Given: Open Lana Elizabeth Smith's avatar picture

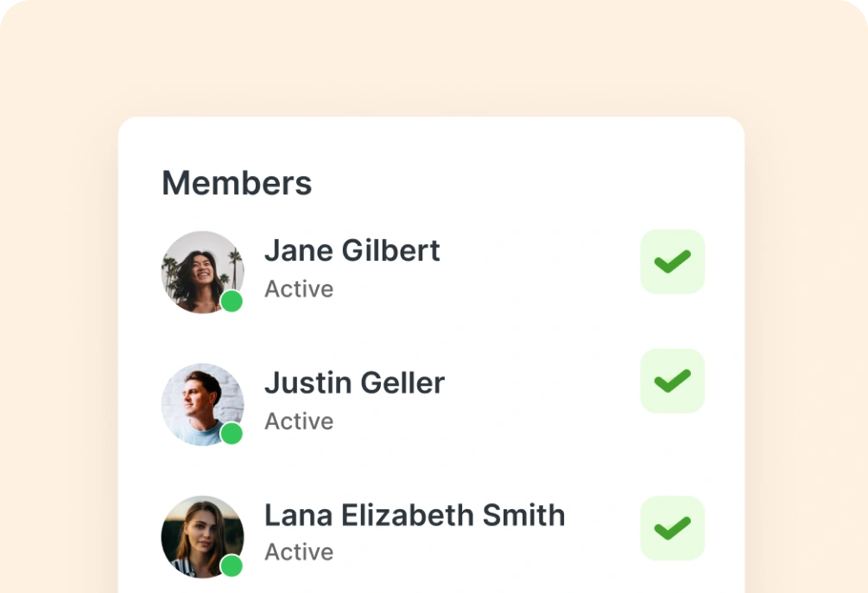Looking at the screenshot, I should [x=201, y=534].
